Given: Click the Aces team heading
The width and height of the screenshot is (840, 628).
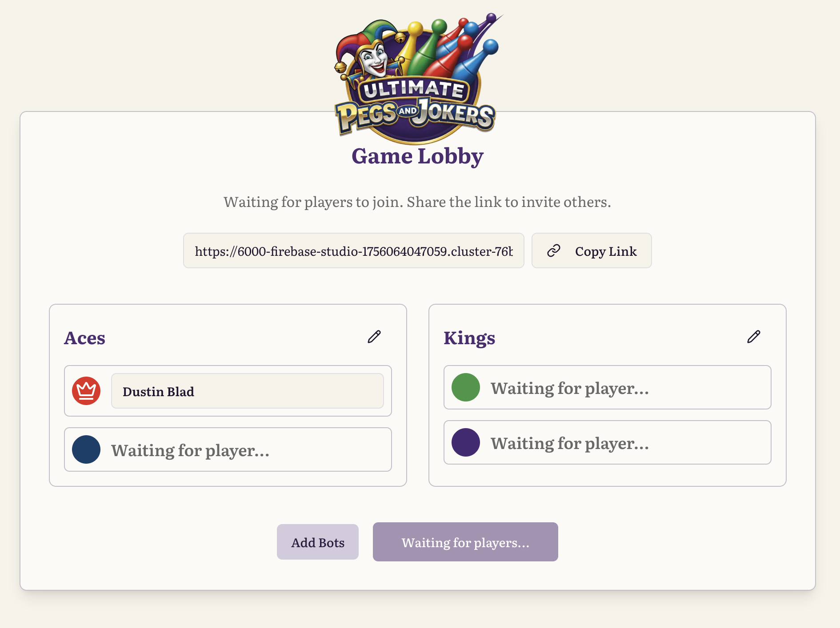Looking at the screenshot, I should tap(85, 338).
